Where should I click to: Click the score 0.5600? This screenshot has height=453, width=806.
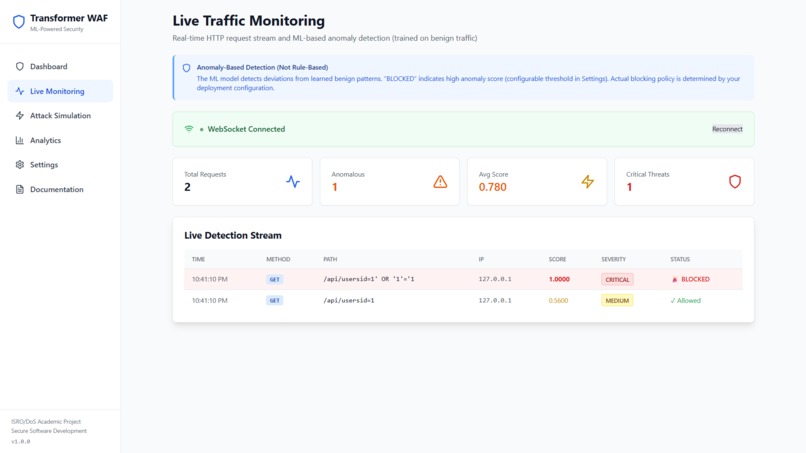(x=558, y=300)
